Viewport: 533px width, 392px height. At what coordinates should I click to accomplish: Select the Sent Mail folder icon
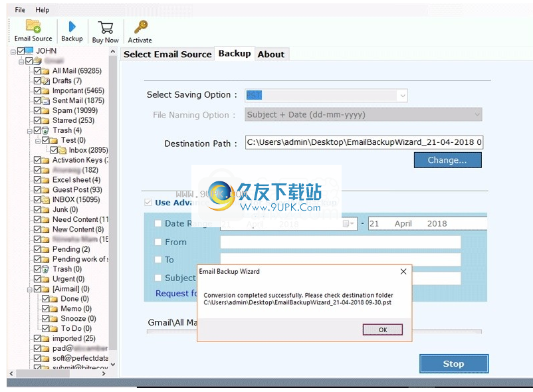pos(46,100)
